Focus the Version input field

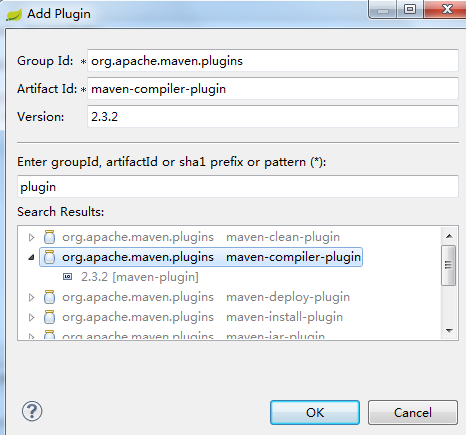(273, 116)
